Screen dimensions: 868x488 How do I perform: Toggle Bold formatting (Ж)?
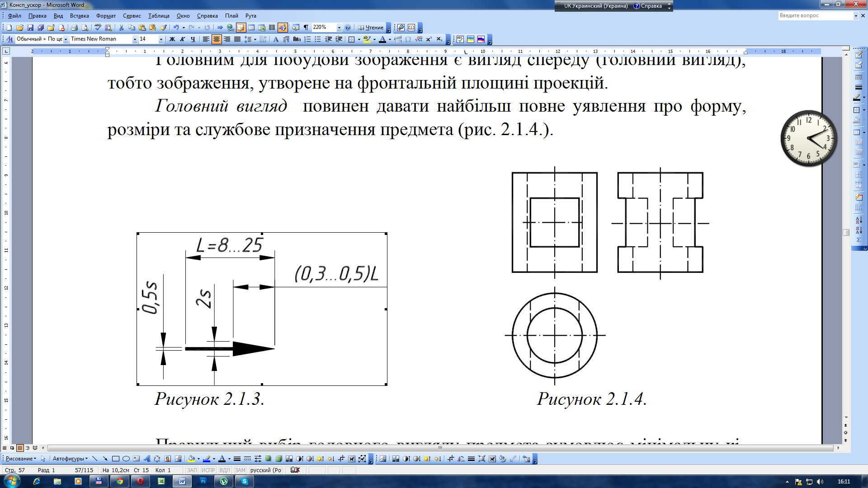[172, 39]
